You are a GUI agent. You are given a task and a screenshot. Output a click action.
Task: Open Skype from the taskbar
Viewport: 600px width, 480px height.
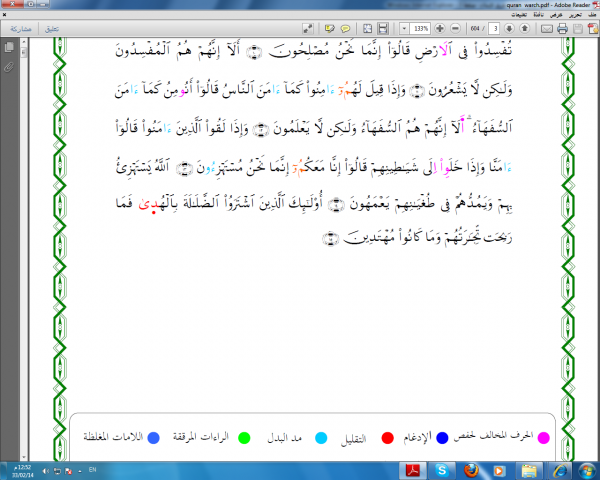click(442, 470)
